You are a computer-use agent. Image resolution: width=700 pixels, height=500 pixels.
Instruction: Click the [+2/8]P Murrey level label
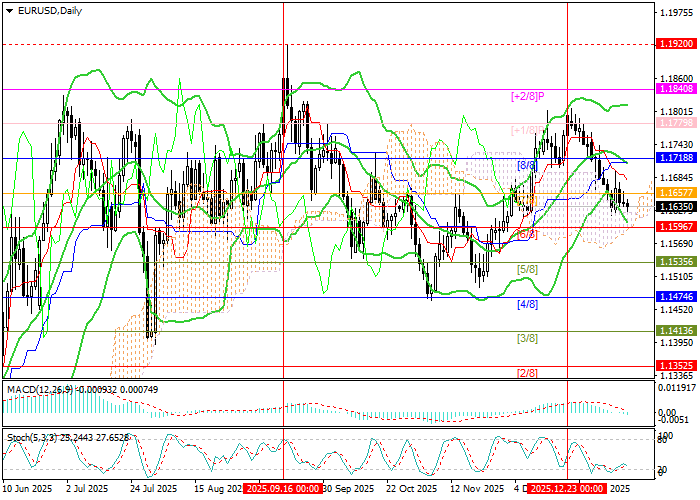[526, 96]
